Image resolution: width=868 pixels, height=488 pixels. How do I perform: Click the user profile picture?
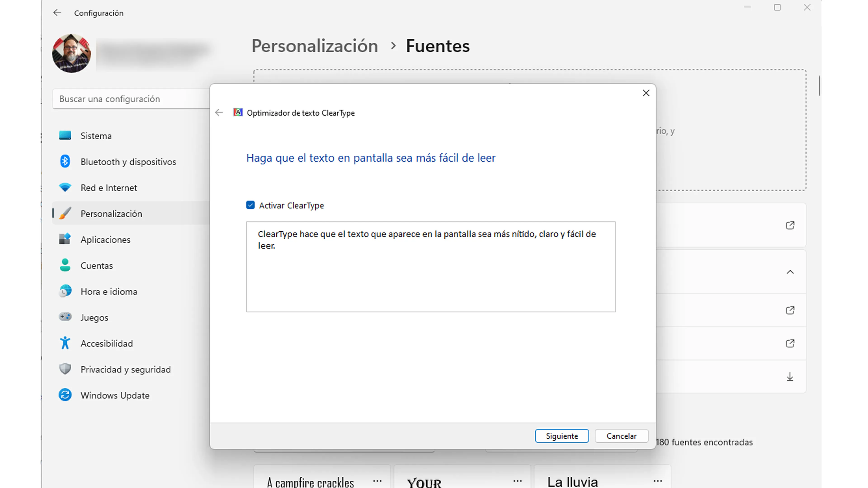[x=71, y=53]
